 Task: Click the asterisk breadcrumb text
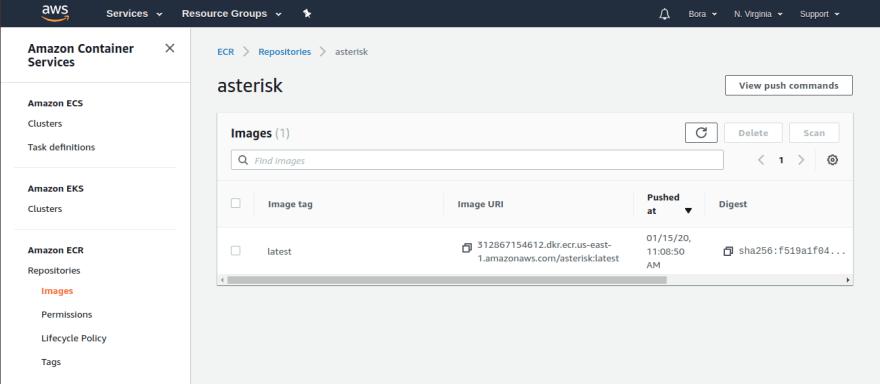(351, 52)
